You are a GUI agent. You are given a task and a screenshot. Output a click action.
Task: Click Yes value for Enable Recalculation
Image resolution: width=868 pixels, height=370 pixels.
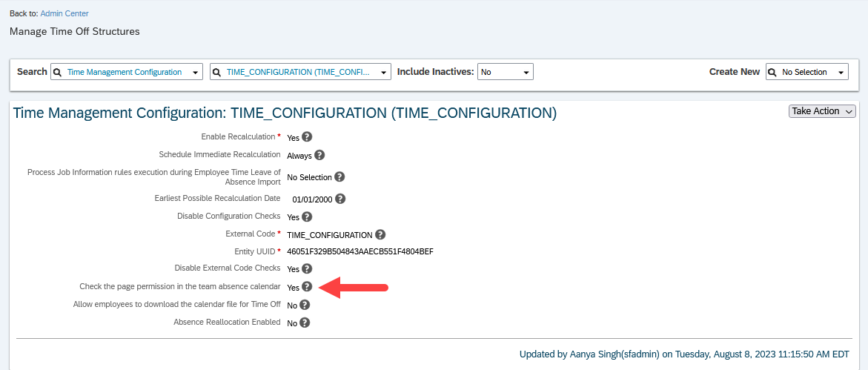[294, 138]
